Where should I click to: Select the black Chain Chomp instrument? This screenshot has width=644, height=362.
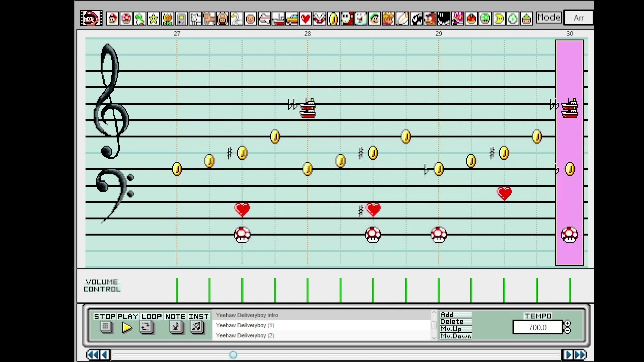pyautogui.click(x=443, y=19)
